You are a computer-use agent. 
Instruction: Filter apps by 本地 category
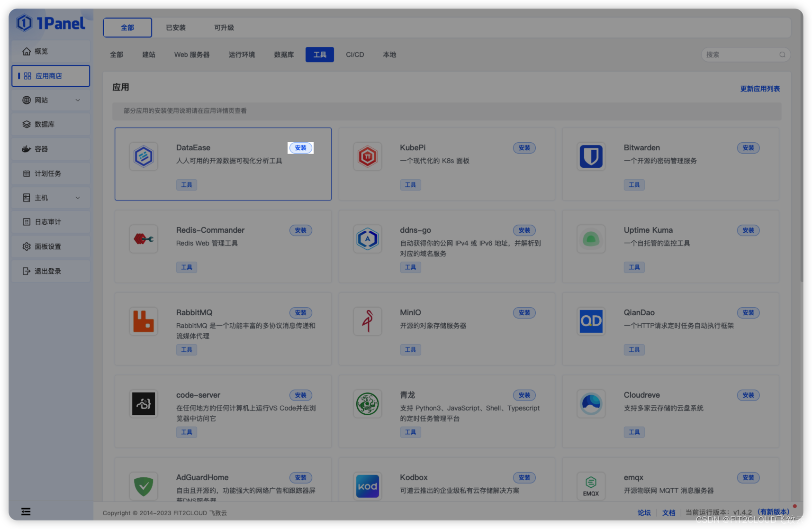click(x=389, y=55)
